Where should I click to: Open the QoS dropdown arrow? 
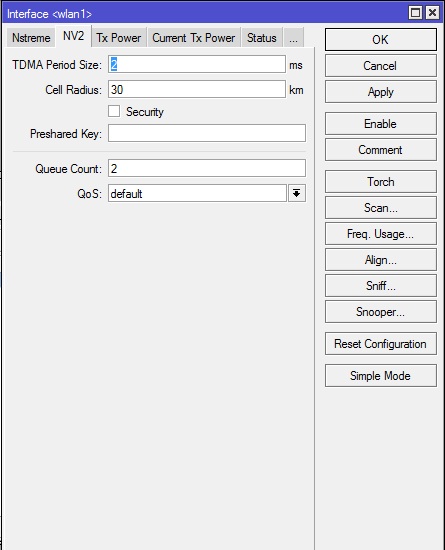coord(297,193)
